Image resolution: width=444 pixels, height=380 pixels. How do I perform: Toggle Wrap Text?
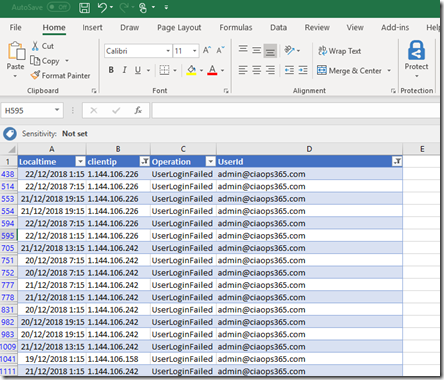click(339, 51)
